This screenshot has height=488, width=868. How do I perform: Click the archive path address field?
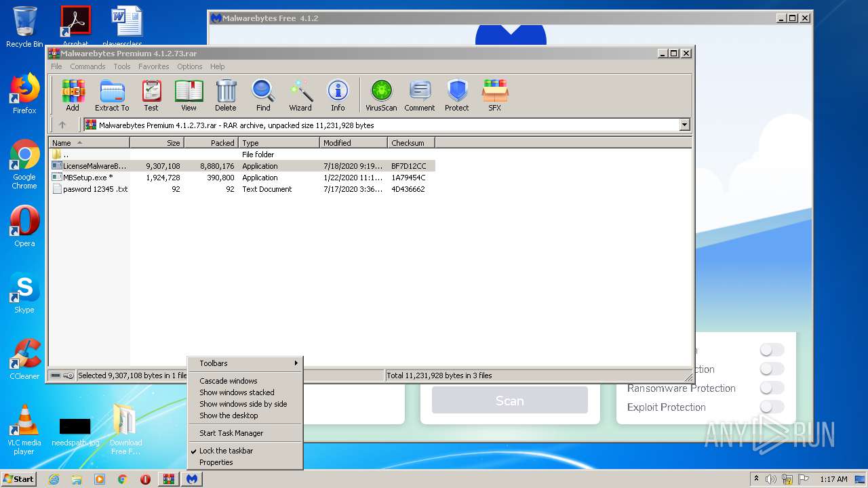387,125
